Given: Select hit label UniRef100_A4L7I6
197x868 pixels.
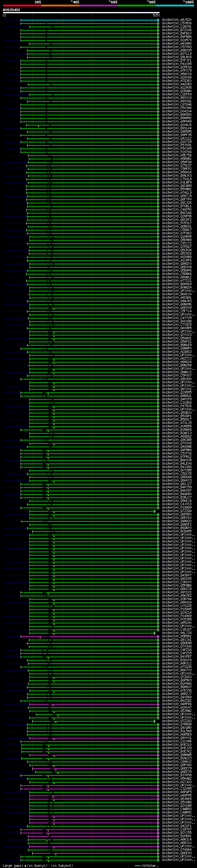Looking at the screenshot, I should 177,633.
